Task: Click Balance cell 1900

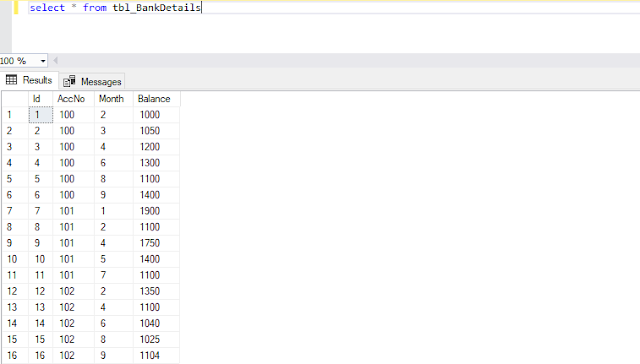Action: [156, 211]
